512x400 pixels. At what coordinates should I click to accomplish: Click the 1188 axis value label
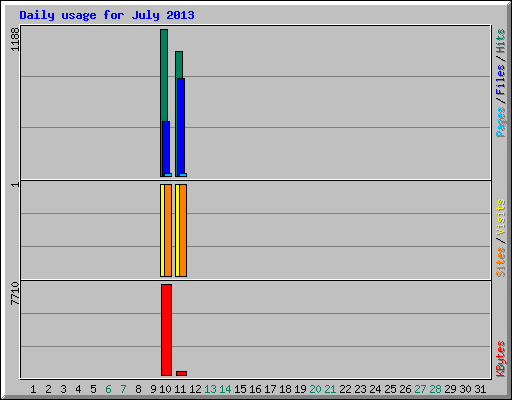(x=15, y=39)
